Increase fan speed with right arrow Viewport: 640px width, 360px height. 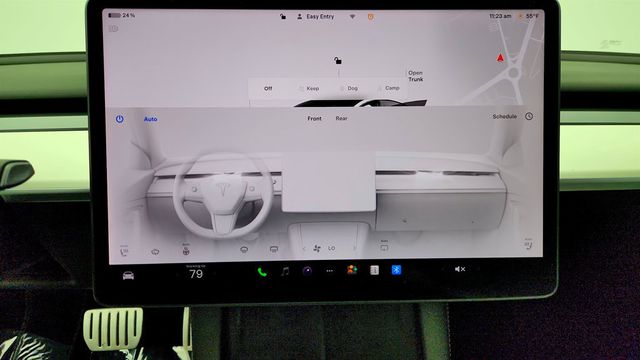tap(354, 248)
